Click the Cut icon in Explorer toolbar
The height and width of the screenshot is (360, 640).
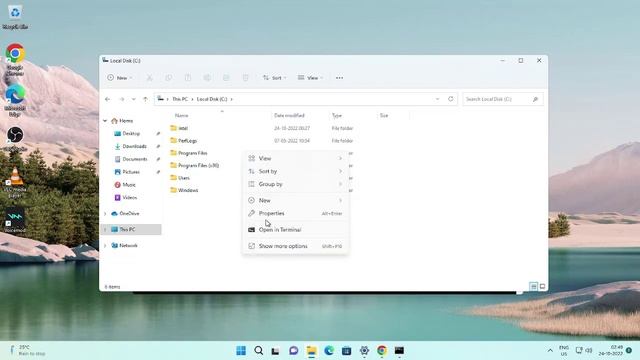(x=149, y=78)
